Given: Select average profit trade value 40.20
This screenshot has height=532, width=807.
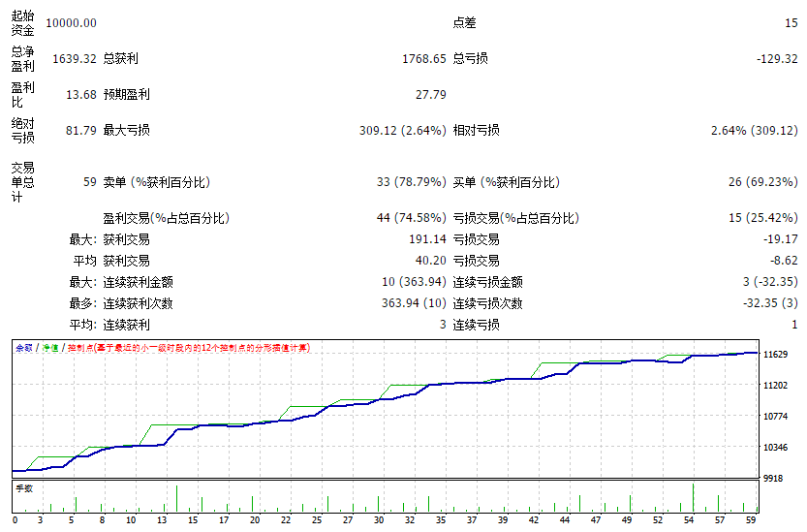Looking at the screenshot, I should click(431, 261).
